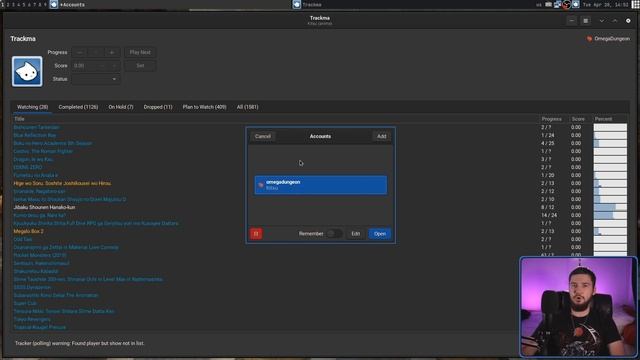Viewport: 640px width, 360px height.
Task: Select the row 'Kumo desu ga, Nani ka?'
Action: coord(40,216)
